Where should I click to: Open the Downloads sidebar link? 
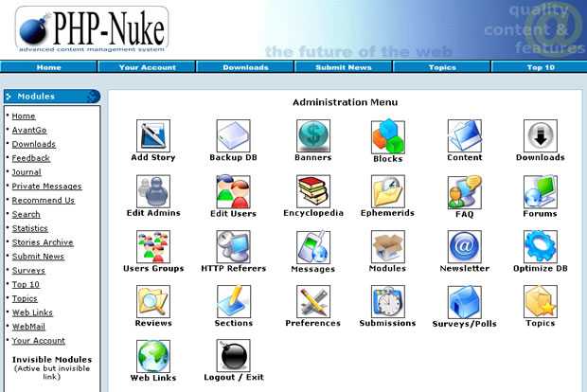pos(34,144)
